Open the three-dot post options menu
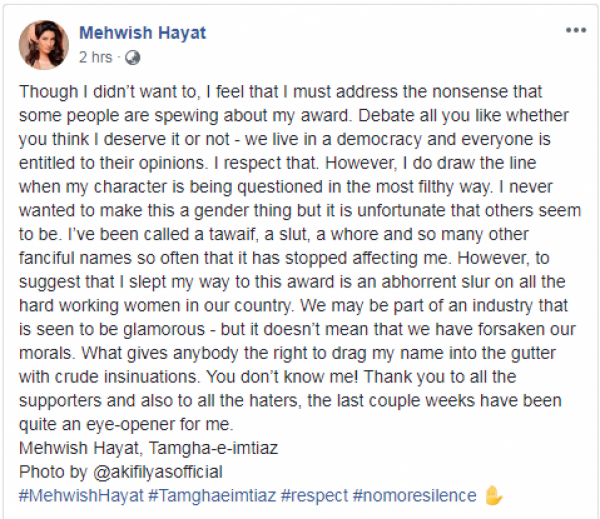 [x=575, y=31]
